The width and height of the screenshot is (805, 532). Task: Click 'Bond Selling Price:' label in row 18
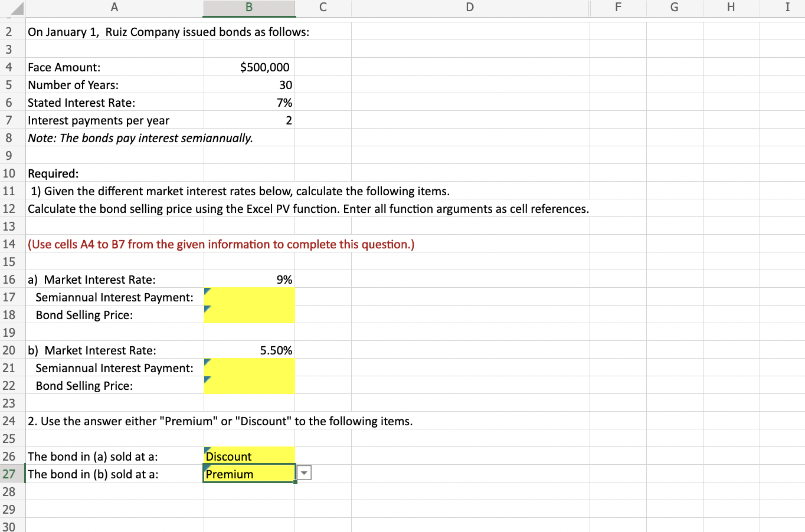84,315
